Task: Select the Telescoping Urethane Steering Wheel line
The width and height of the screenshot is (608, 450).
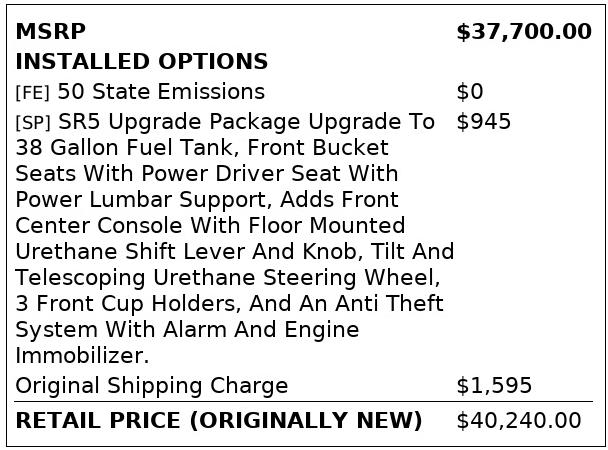Action: 228,278
